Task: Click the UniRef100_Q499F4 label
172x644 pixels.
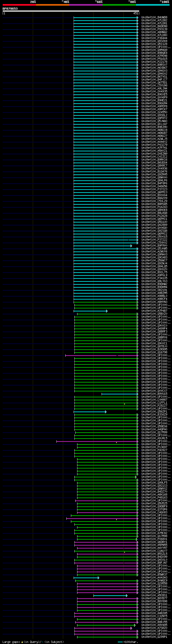Action: [154, 329]
